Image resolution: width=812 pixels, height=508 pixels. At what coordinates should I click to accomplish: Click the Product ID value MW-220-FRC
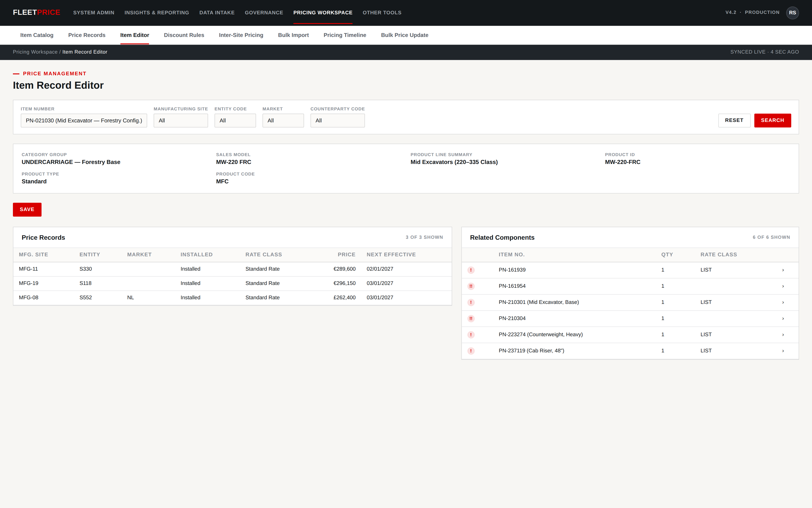622,162
